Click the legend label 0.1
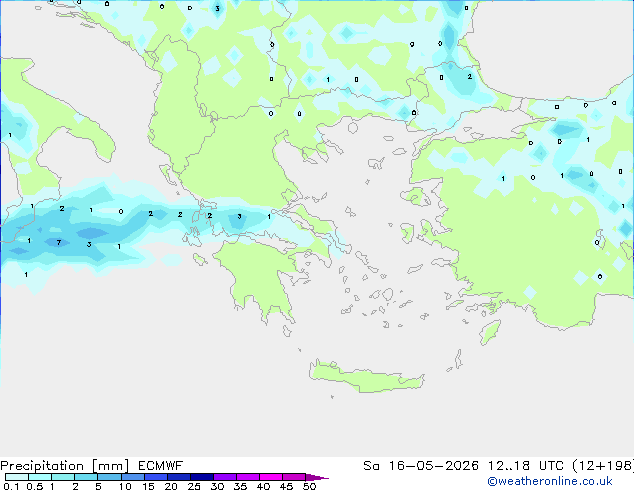The width and height of the screenshot is (634, 490). [11, 486]
